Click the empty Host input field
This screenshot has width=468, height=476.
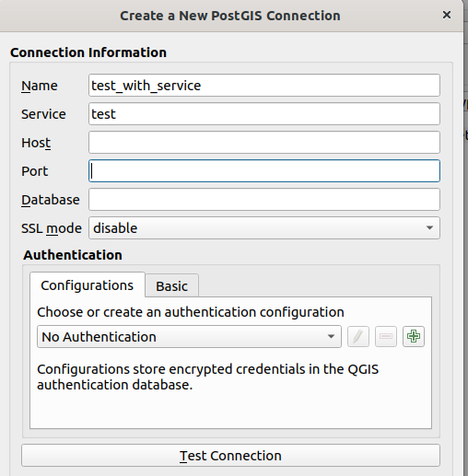(x=264, y=143)
